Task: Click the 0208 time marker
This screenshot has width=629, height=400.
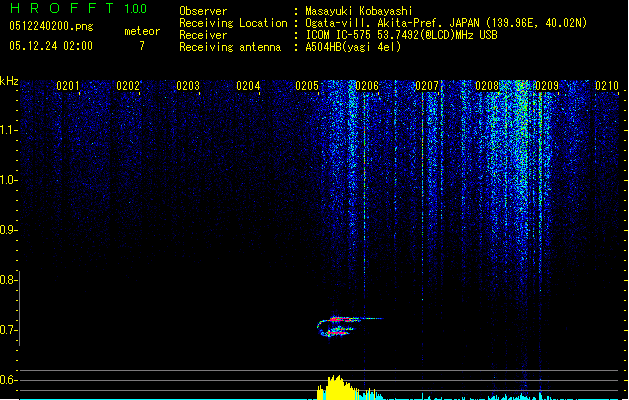Action: (x=487, y=85)
